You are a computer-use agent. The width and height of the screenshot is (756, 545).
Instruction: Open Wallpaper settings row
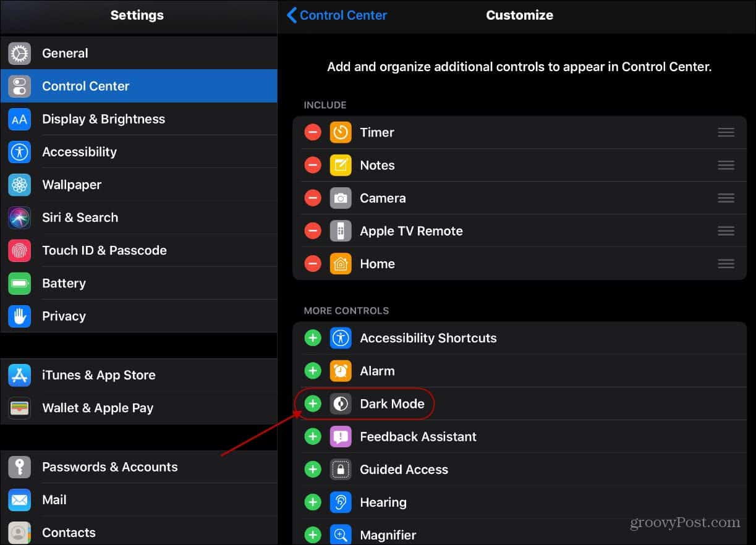138,184
